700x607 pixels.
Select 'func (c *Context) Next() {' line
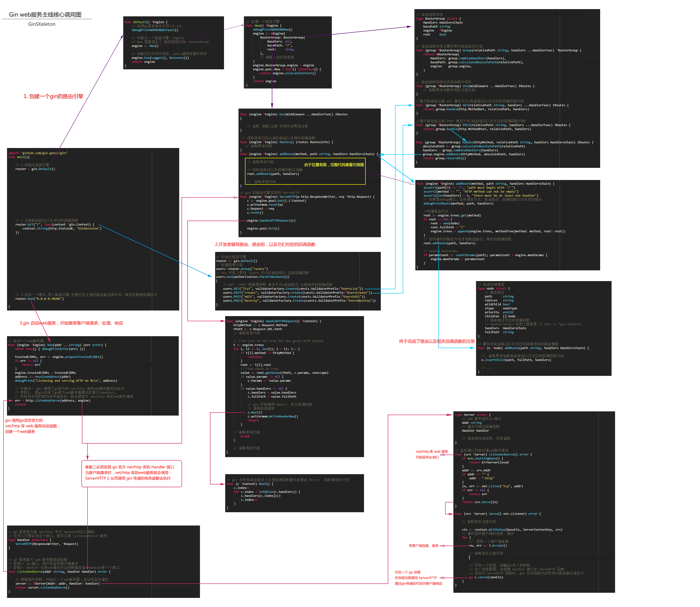coord(250,484)
